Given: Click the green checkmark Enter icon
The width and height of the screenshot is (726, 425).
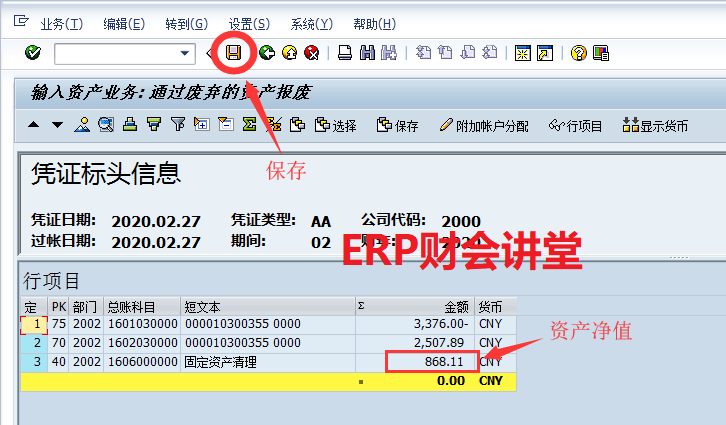Looking at the screenshot, I should tap(32, 53).
